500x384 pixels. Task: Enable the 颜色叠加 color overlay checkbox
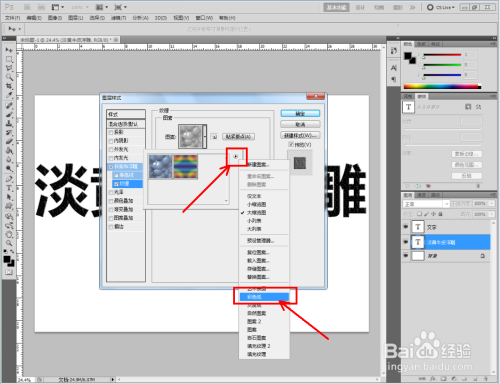pyautogui.click(x=111, y=201)
